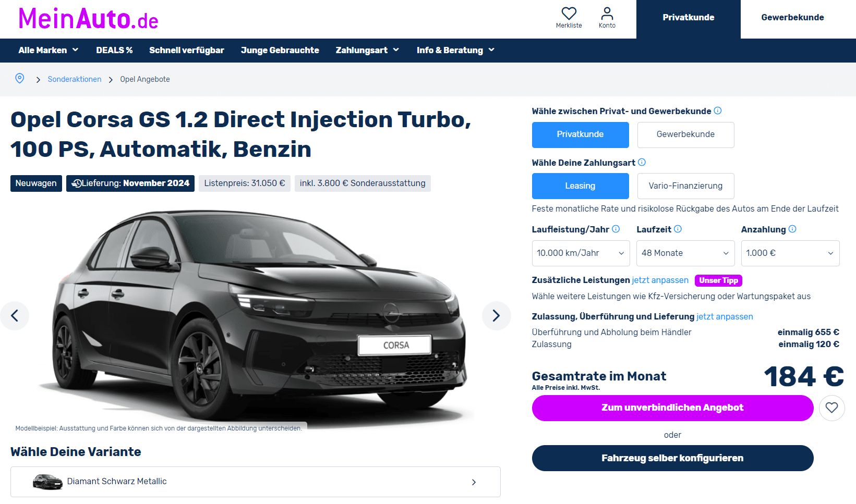
Task: Show info icon for Zahlungsart
Action: 642,162
